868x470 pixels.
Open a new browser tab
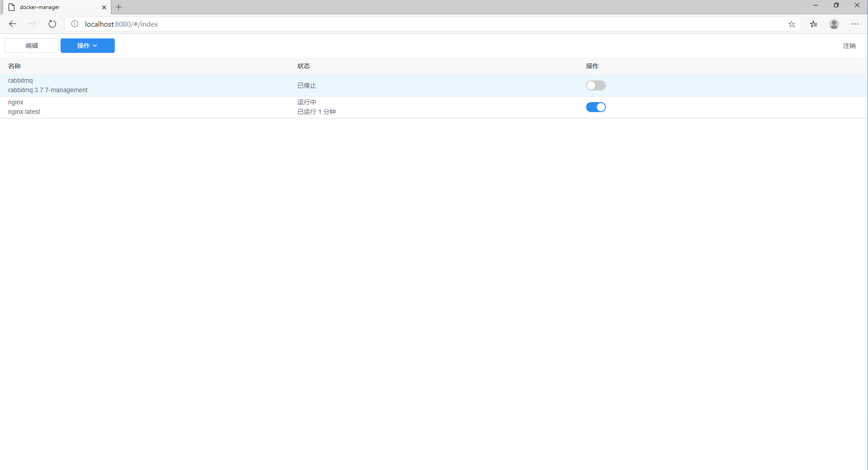119,7
